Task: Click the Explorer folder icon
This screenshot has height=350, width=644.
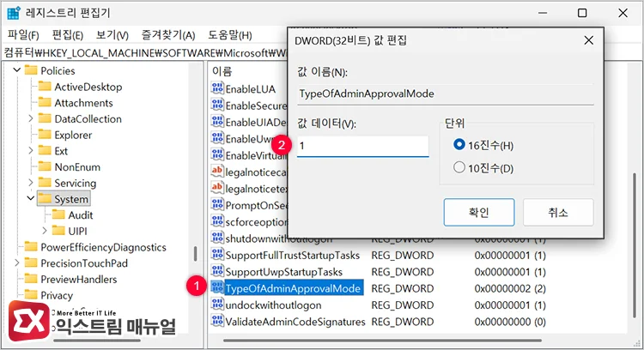Action: coord(45,134)
